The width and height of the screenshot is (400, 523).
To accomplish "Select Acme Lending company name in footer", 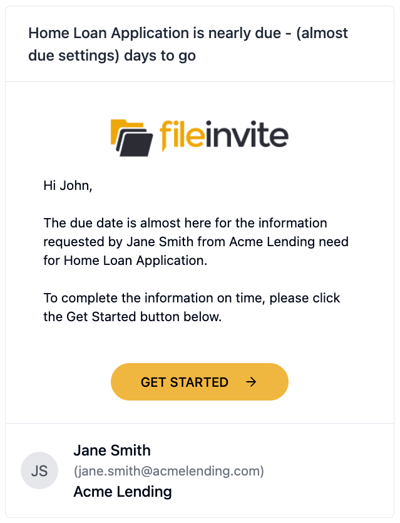I will point(123,492).
